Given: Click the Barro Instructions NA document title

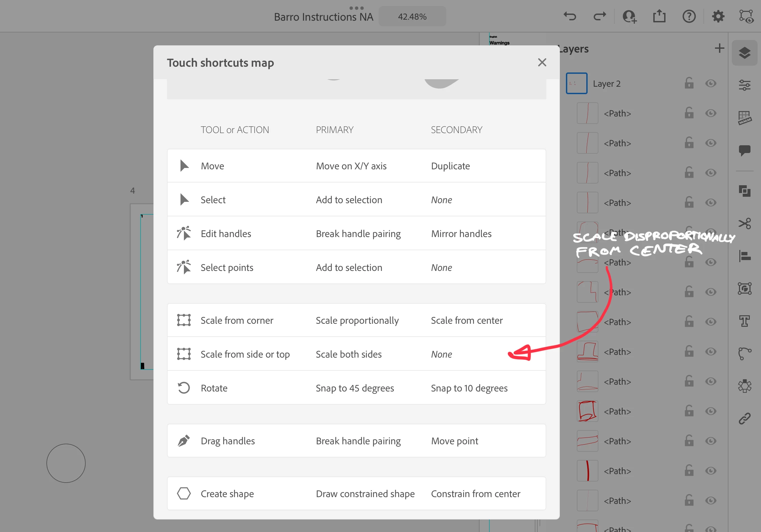Looking at the screenshot, I should point(323,17).
